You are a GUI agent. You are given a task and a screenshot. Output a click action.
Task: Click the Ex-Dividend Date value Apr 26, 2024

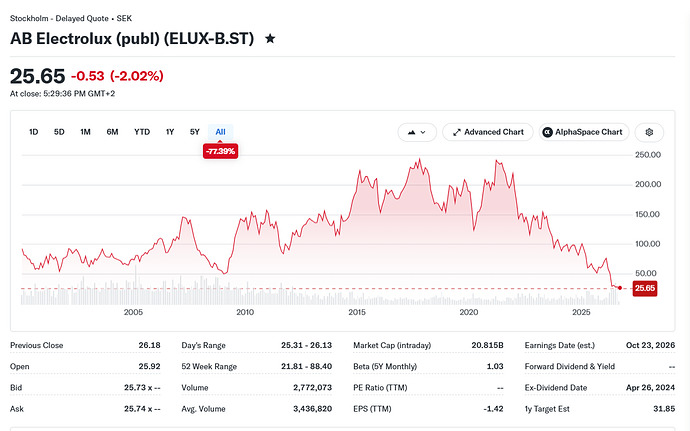650,388
